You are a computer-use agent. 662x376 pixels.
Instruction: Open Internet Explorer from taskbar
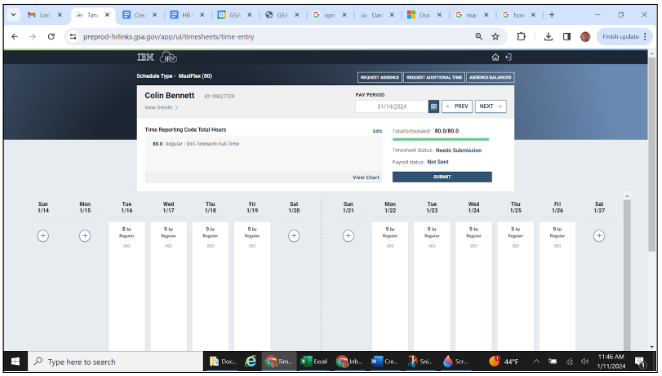point(251,362)
